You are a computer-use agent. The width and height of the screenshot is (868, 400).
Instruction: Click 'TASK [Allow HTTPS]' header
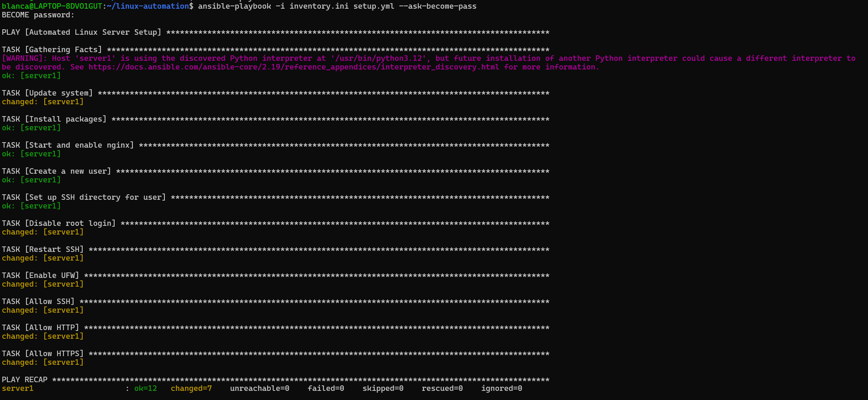[42, 354]
